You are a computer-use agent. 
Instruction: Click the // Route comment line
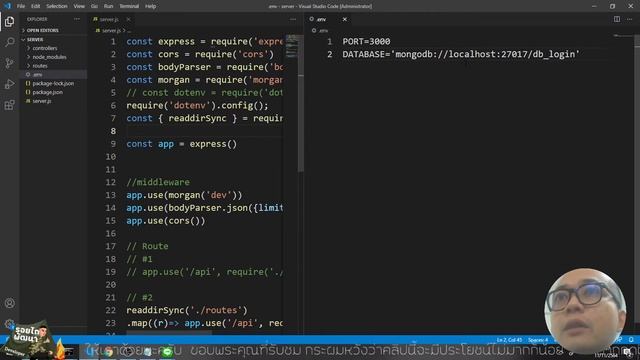pyautogui.click(x=147, y=247)
